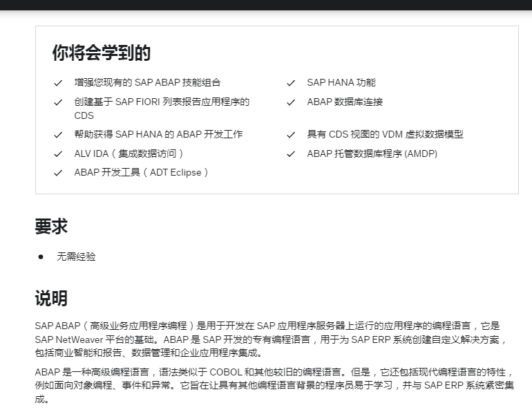Viewport: 532px width, 410px height.
Task: Click the 你将会学到的 heading
Action: 102,53
